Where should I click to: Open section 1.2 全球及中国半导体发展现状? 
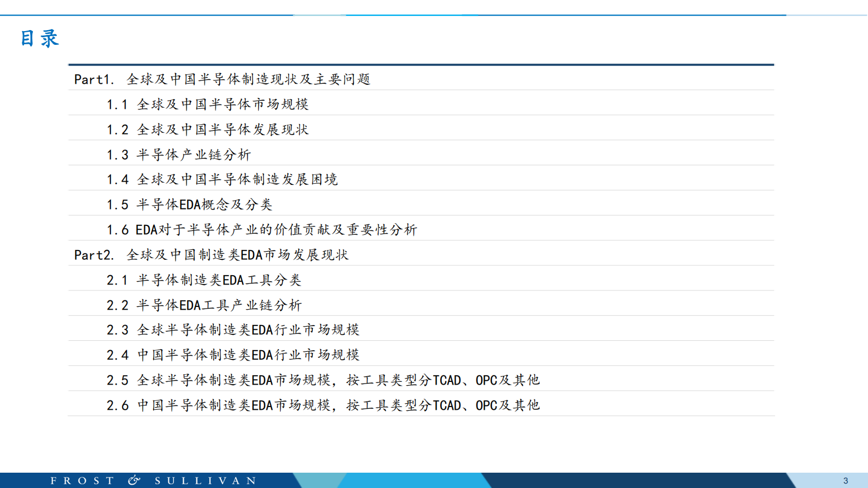207,130
